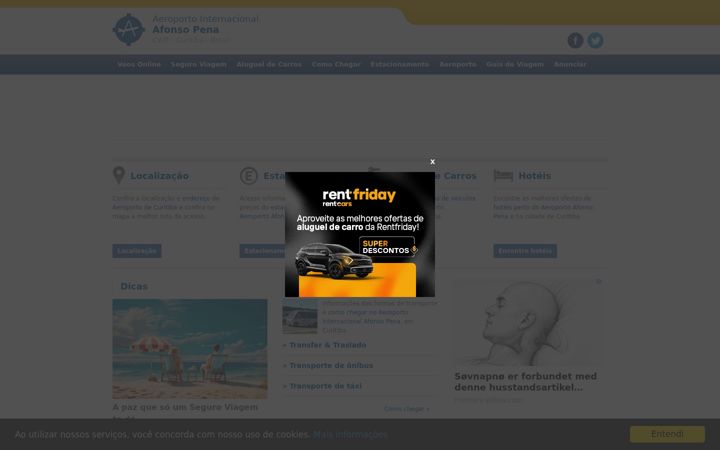
Task: Click the airport compass logo
Action: coord(129,29)
